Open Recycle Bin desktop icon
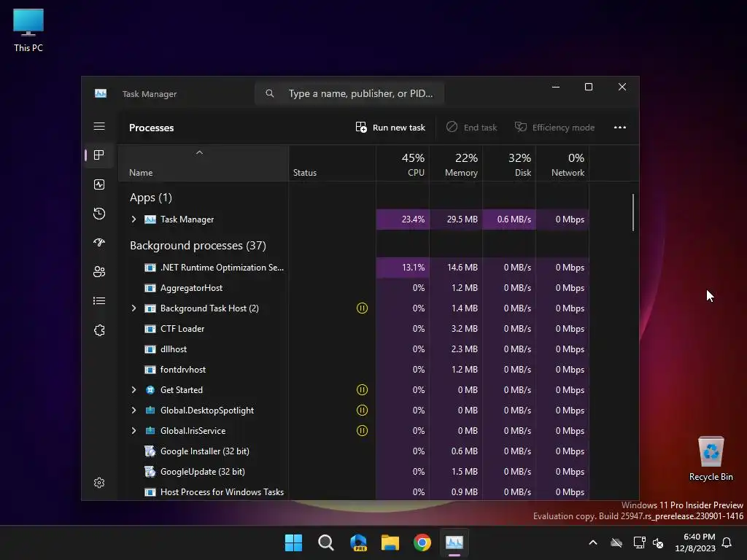The height and width of the screenshot is (560, 747). coord(711,459)
